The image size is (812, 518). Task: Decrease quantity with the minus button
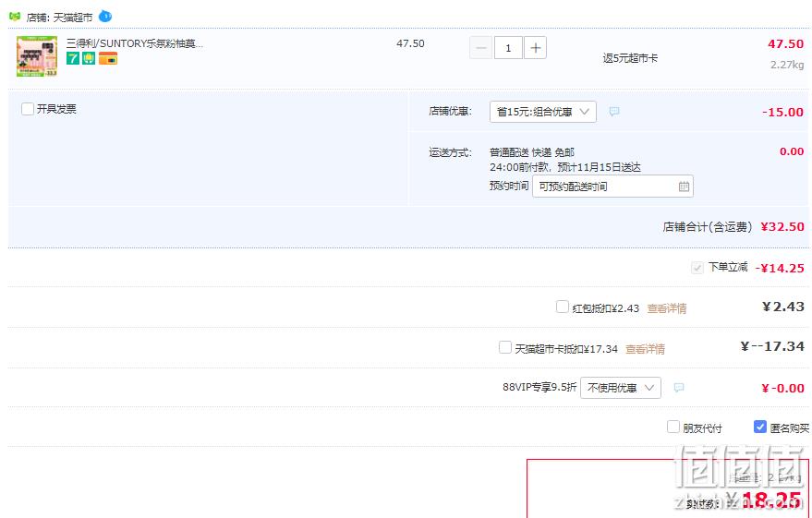click(480, 48)
